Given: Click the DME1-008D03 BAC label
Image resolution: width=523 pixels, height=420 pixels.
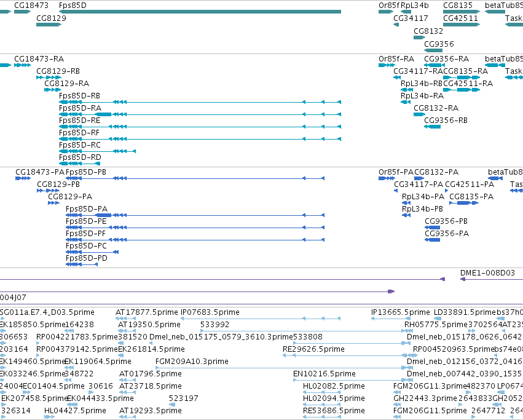Looking at the screenshot, I should [x=487, y=273].
